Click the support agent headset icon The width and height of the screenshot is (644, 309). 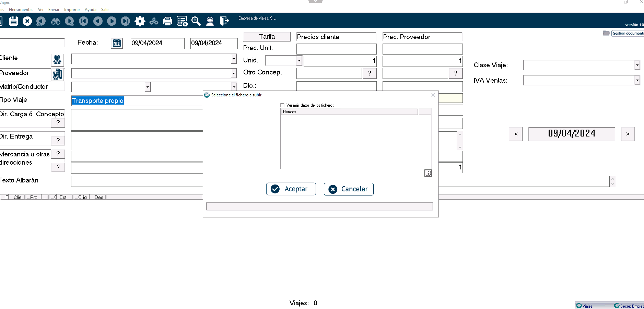click(x=210, y=21)
